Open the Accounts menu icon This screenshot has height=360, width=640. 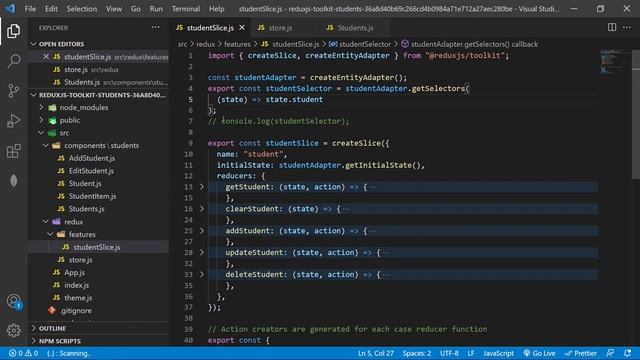13,301
